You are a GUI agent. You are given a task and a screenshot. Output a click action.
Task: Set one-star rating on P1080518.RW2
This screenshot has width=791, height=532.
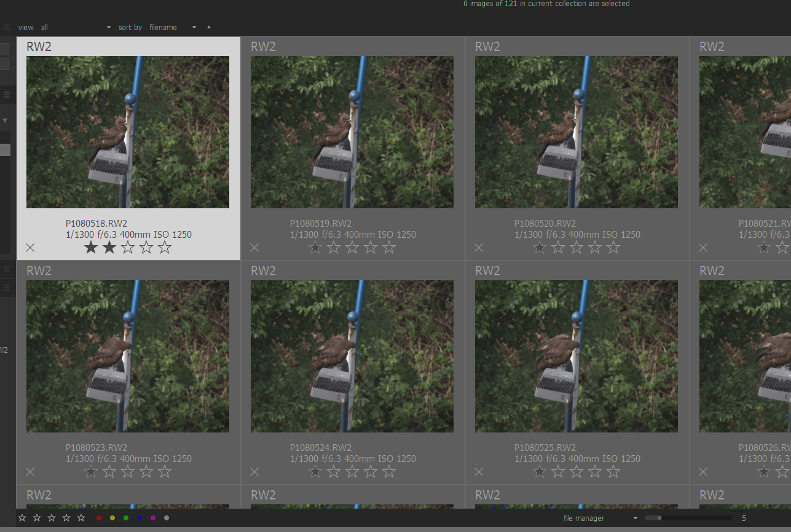tap(91, 248)
